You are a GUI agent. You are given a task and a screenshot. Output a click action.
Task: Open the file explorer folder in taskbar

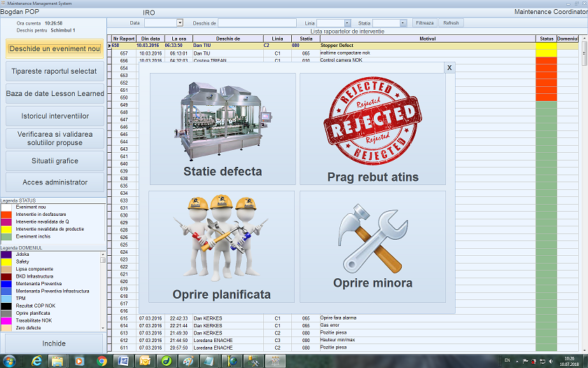pyautogui.click(x=57, y=360)
